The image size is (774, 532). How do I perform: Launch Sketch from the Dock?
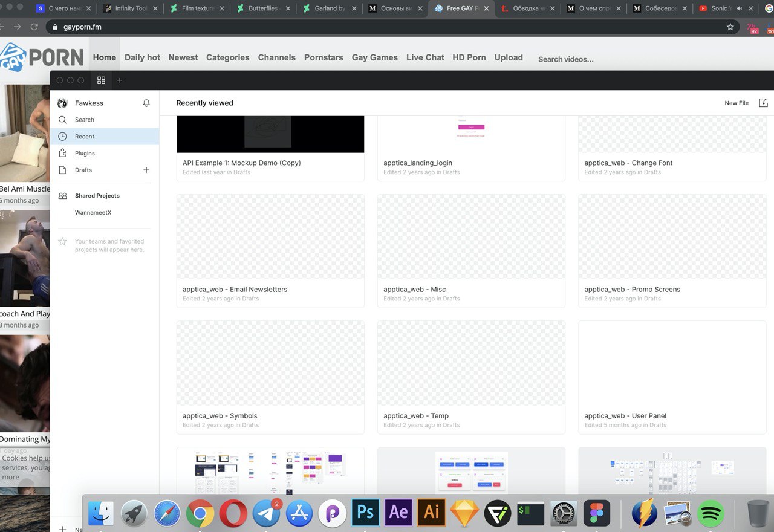coord(464,513)
